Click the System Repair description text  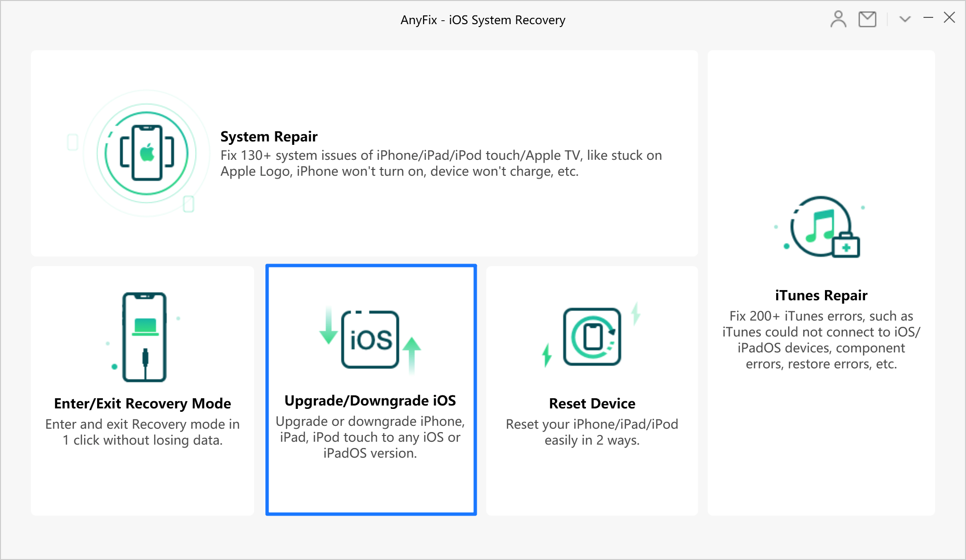click(x=441, y=163)
